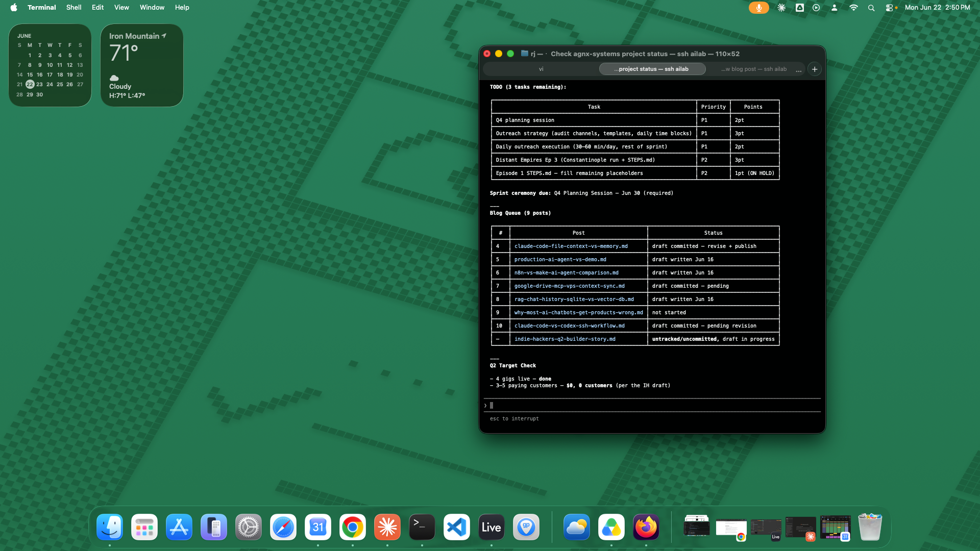Screen dimensions: 980x551
Task: Open rag-chat-history-sqlite-vs-vector-db.md link
Action: [574, 299]
